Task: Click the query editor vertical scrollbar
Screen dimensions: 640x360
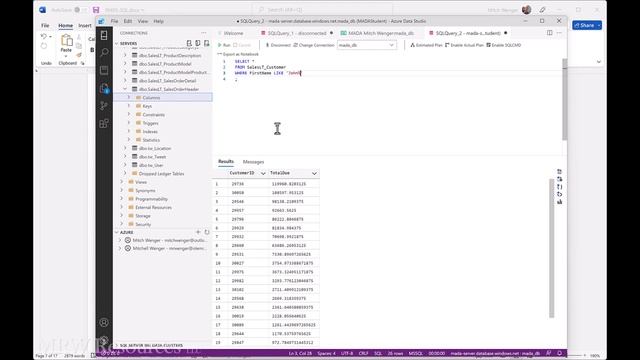Action: point(564,99)
